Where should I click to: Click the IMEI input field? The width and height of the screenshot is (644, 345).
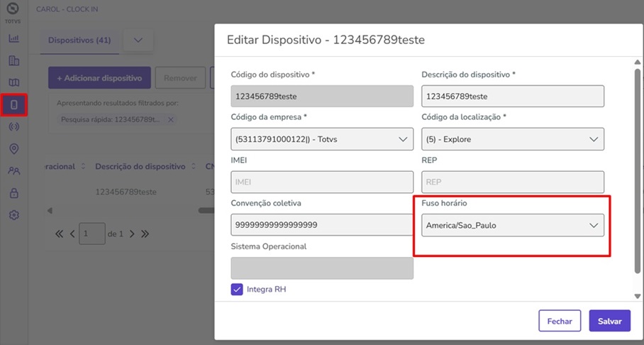pyautogui.click(x=322, y=182)
